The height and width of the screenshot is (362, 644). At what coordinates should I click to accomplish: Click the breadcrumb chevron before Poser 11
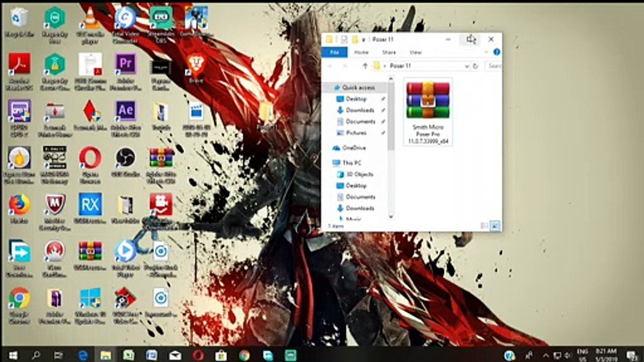click(385, 66)
